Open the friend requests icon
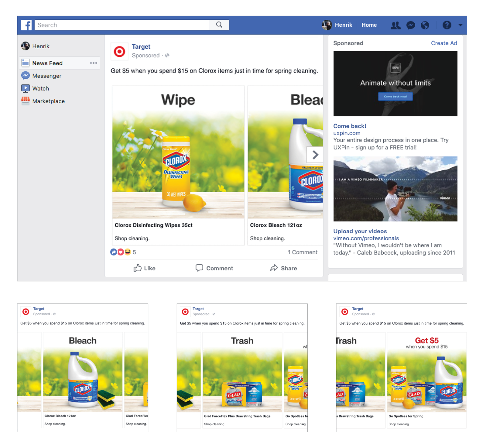The image size is (483, 448). [x=395, y=25]
